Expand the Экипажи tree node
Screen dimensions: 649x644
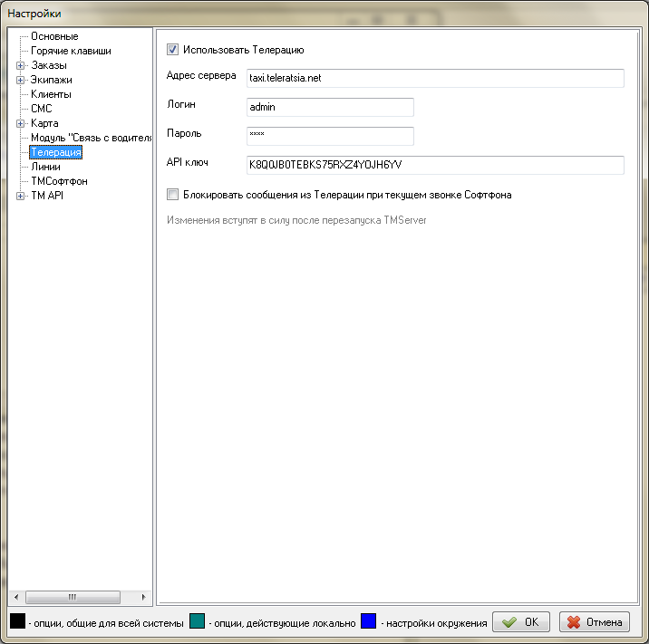(x=20, y=80)
